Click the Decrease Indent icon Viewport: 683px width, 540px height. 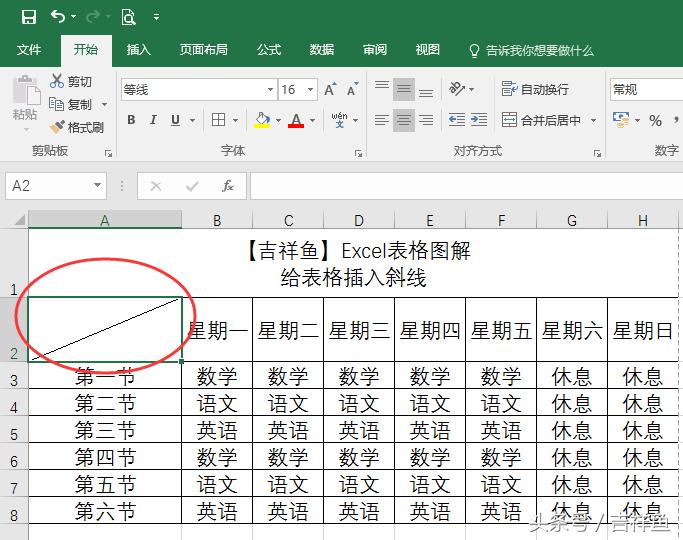457,119
